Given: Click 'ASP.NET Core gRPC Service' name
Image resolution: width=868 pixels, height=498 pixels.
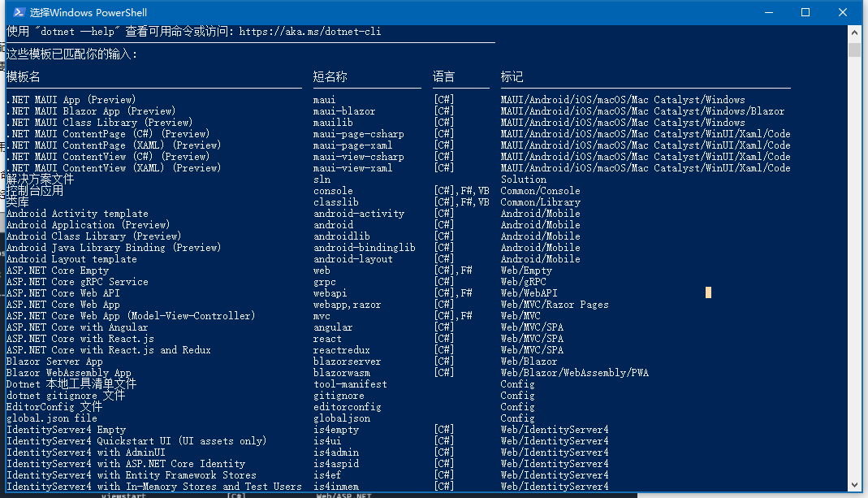Looking at the screenshot, I should point(77,281).
